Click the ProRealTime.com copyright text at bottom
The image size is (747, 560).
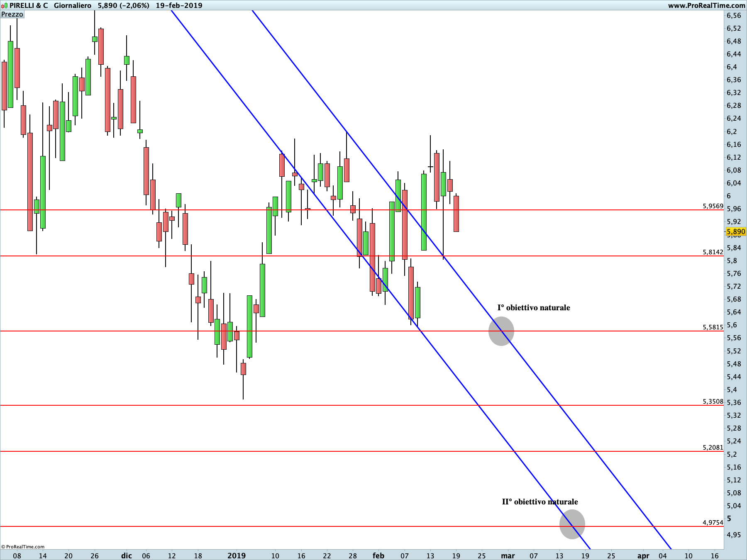pos(23,547)
